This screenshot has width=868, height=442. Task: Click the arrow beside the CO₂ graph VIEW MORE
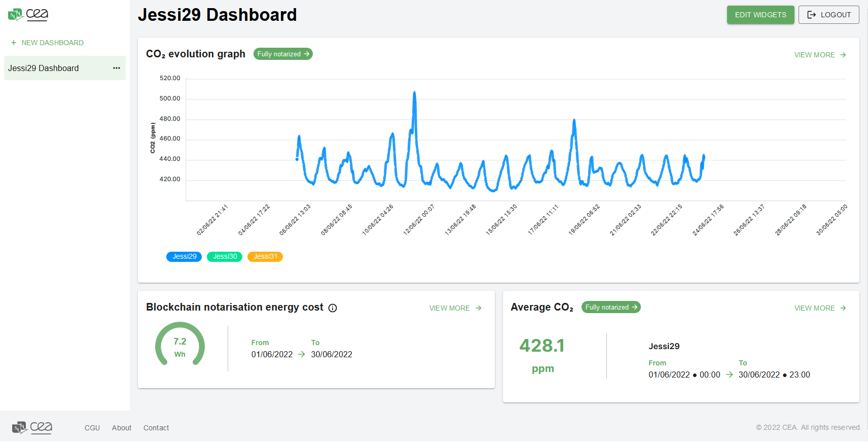coord(843,55)
